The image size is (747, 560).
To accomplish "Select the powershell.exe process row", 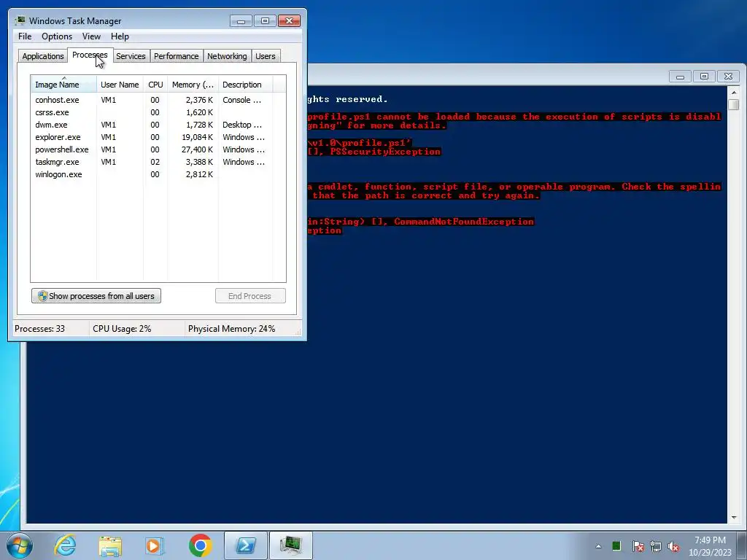I will [x=158, y=149].
